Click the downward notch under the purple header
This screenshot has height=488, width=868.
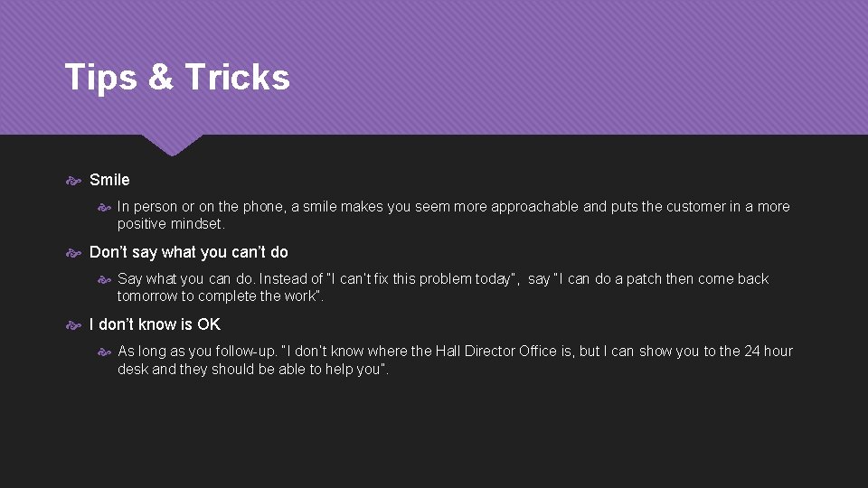pos(173,145)
